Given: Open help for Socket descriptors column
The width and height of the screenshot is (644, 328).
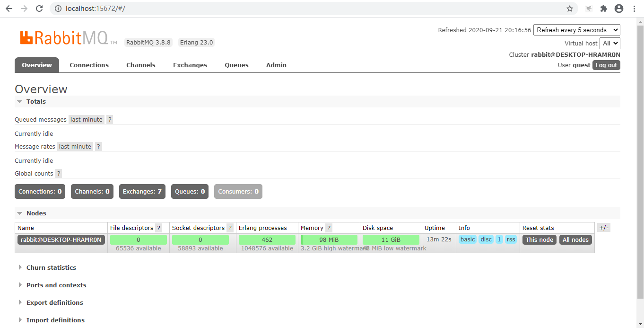Looking at the screenshot, I should (230, 228).
